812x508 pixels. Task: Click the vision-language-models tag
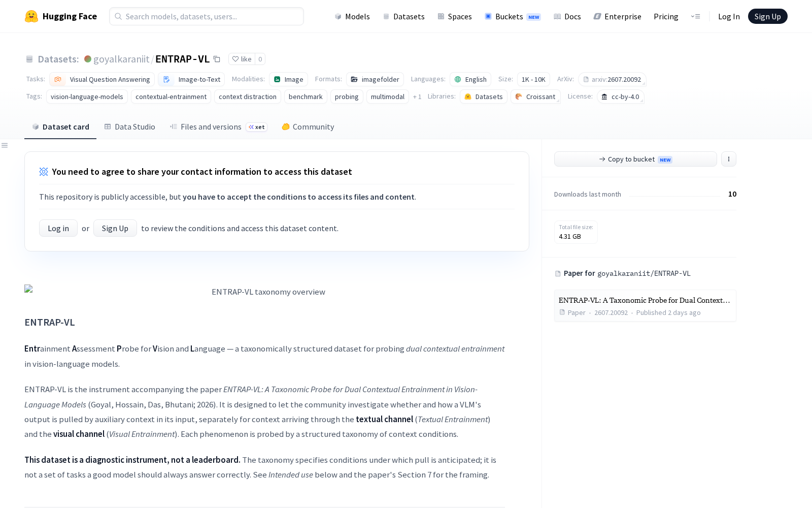87,97
